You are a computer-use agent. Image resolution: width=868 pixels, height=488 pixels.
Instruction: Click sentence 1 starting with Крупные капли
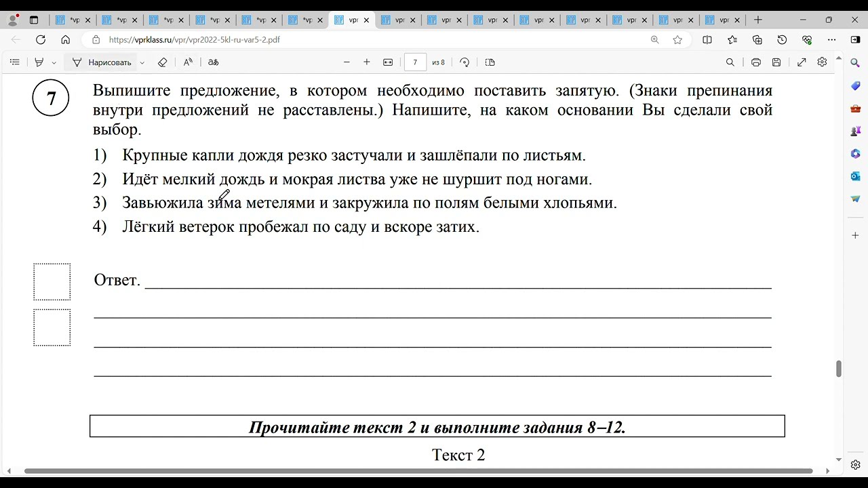click(x=354, y=155)
